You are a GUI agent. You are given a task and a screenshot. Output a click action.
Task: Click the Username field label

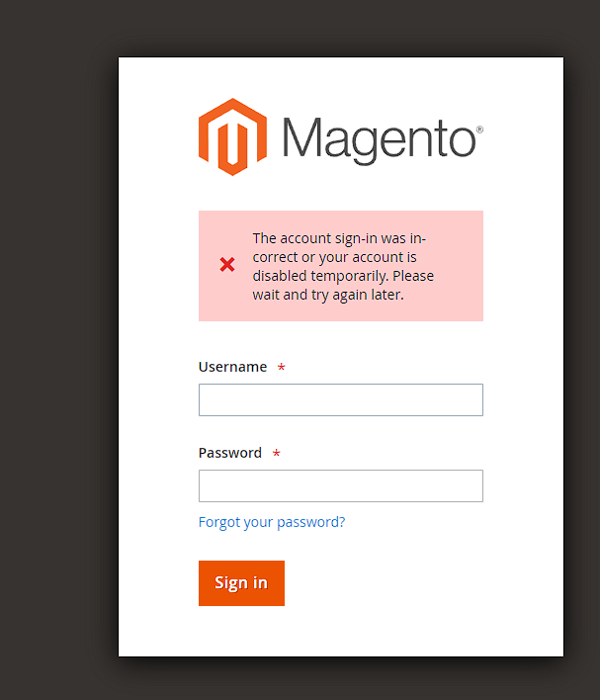(x=232, y=367)
